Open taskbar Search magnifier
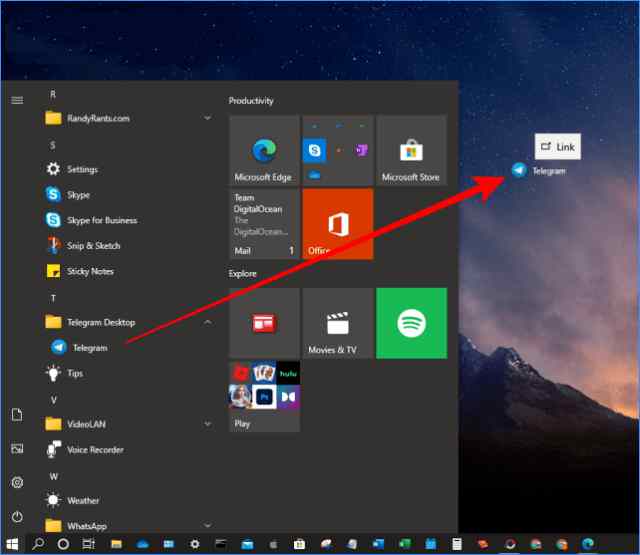 click(x=38, y=544)
